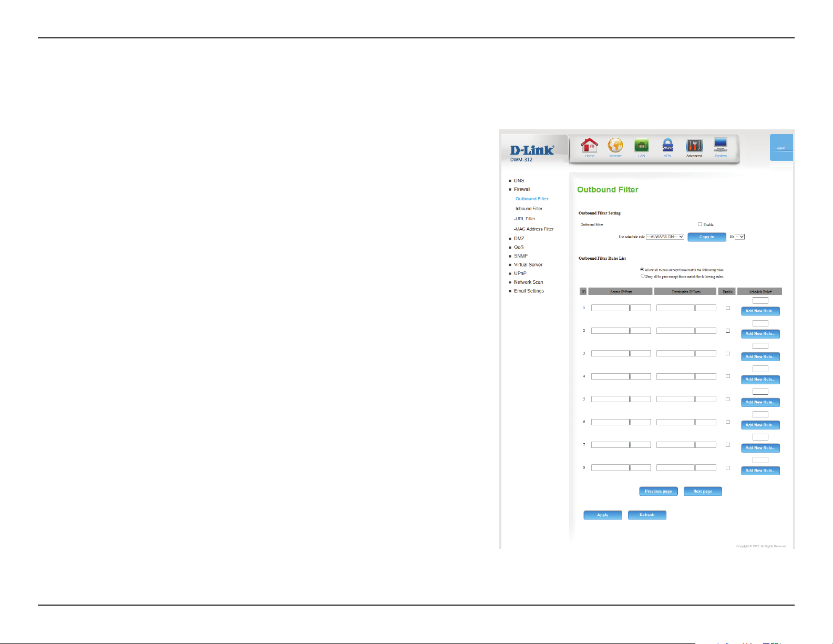This screenshot has height=644, width=833.
Task: Select the VPN padlock icon
Action: tap(667, 146)
